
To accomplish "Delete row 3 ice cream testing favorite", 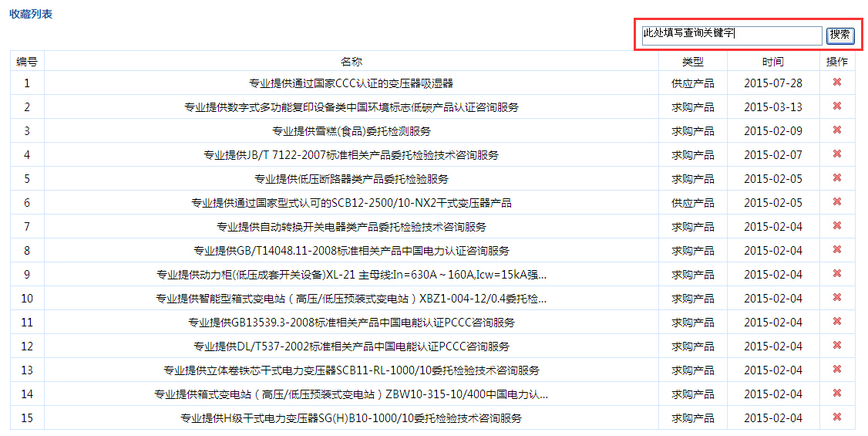I will point(837,130).
